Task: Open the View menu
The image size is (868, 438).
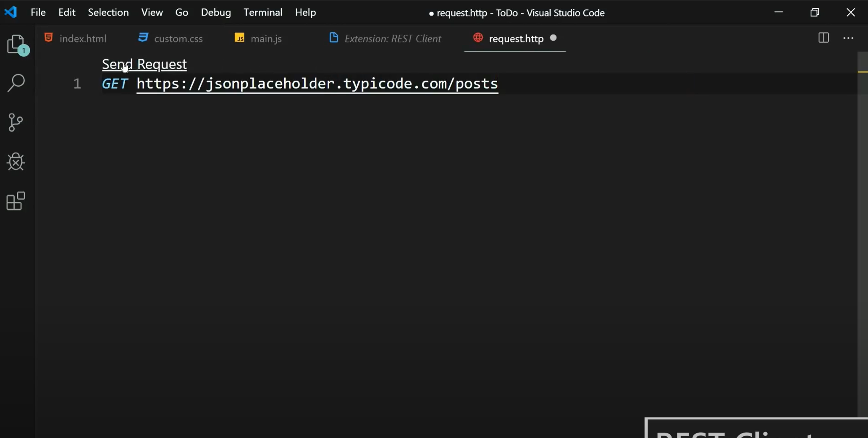Action: [x=152, y=12]
